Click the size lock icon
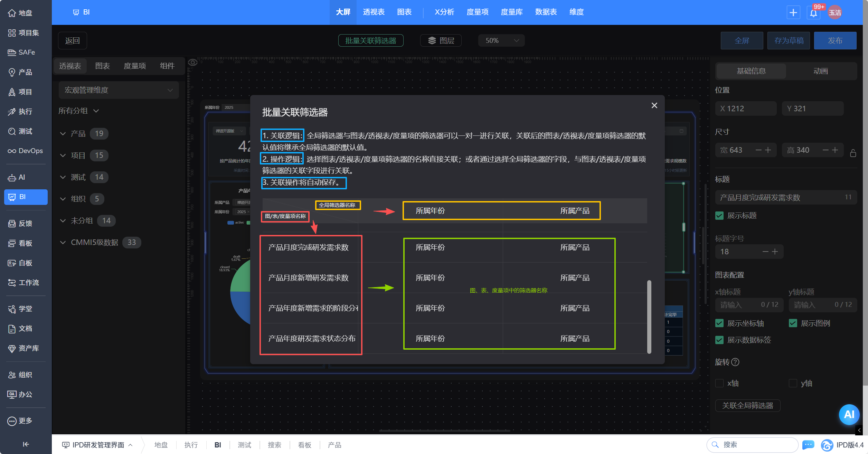 click(x=853, y=153)
